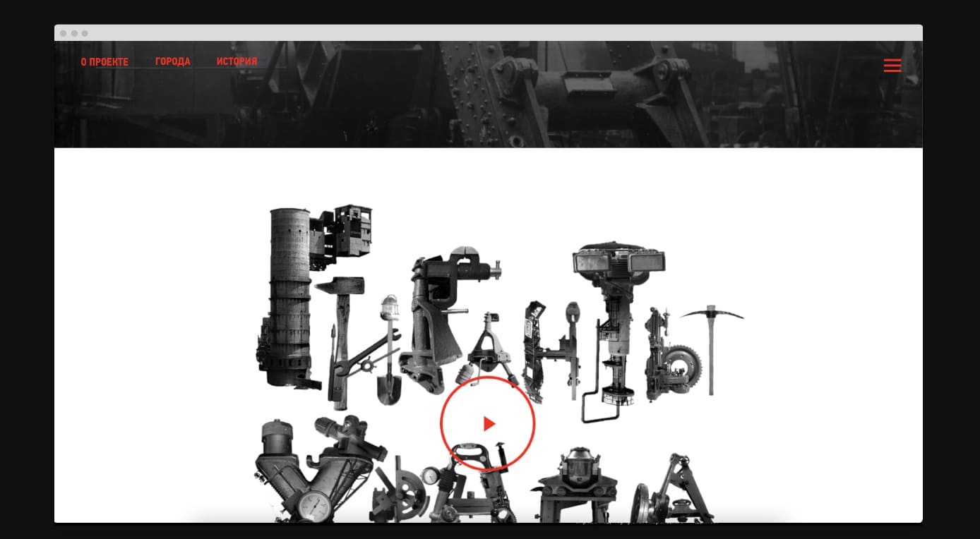Click the twin floodlight on T letter
This screenshot has height=539, width=980.
tap(619, 261)
